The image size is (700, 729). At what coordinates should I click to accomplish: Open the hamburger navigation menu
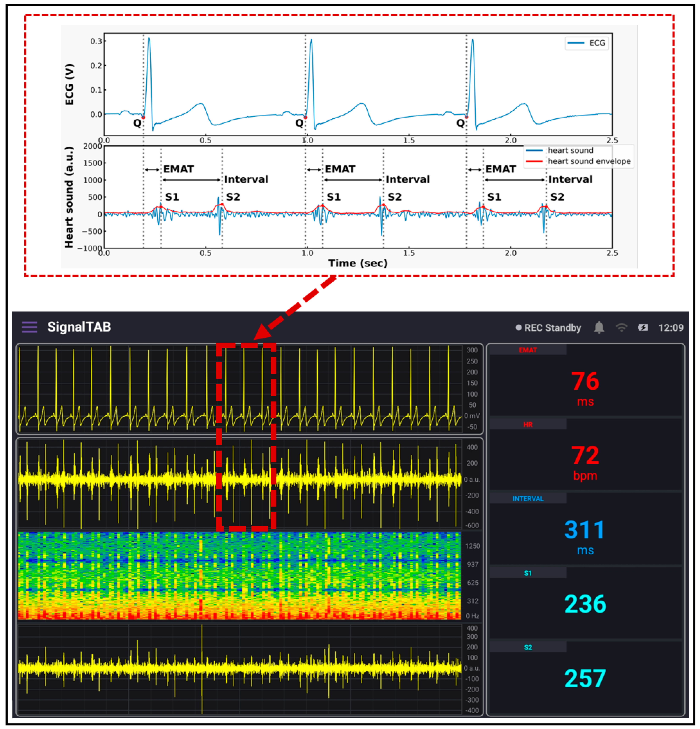[29, 327]
